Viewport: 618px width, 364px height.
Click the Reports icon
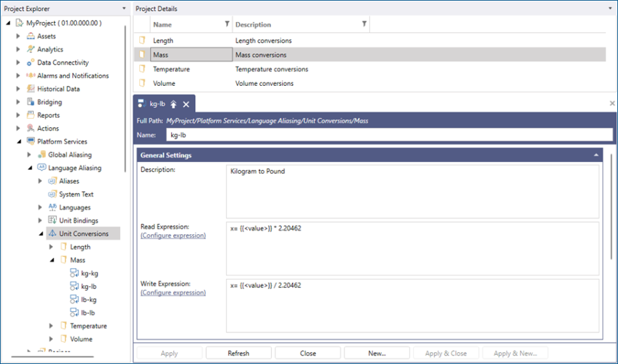30,115
